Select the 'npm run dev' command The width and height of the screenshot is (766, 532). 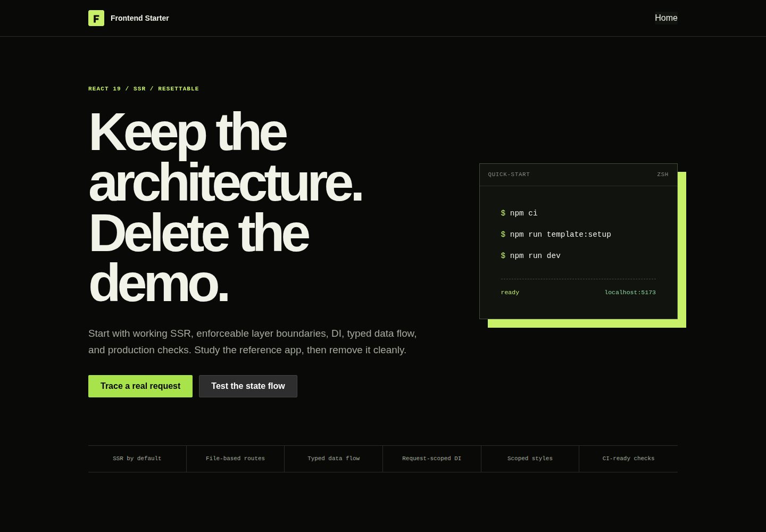click(x=531, y=256)
